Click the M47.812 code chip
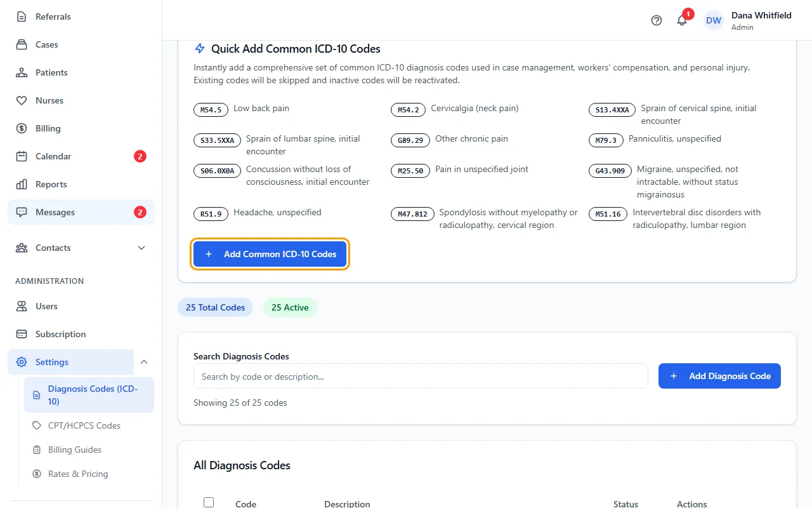Image resolution: width=812 pixels, height=508 pixels. (412, 214)
